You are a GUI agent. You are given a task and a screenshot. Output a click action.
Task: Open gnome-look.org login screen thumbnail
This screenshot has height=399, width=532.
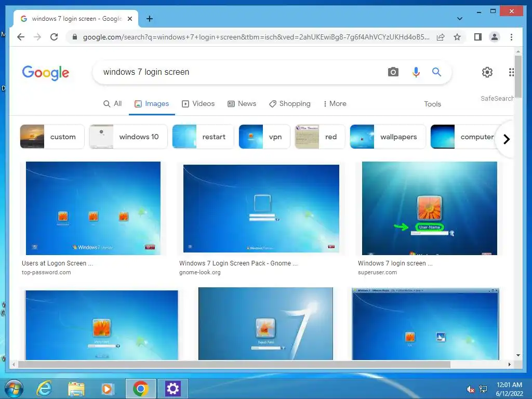coord(261,208)
